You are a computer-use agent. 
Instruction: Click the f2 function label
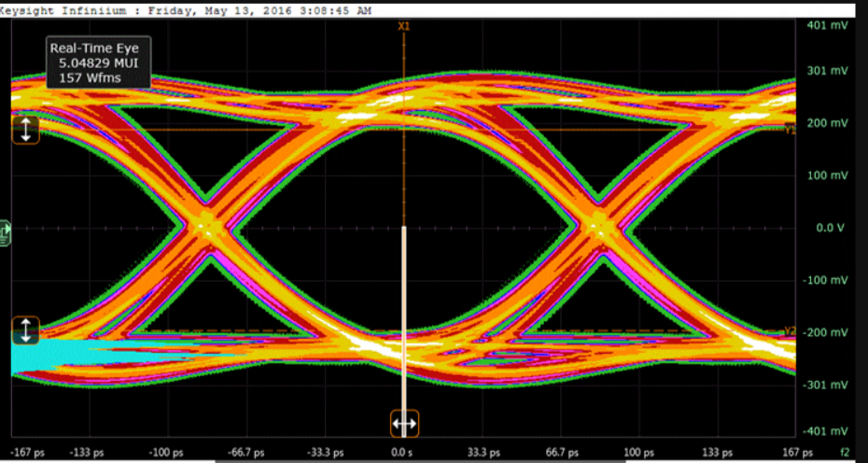[844, 452]
